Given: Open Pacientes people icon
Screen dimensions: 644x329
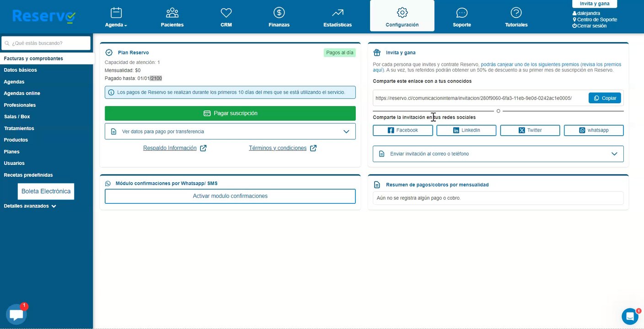Looking at the screenshot, I should click(172, 13).
